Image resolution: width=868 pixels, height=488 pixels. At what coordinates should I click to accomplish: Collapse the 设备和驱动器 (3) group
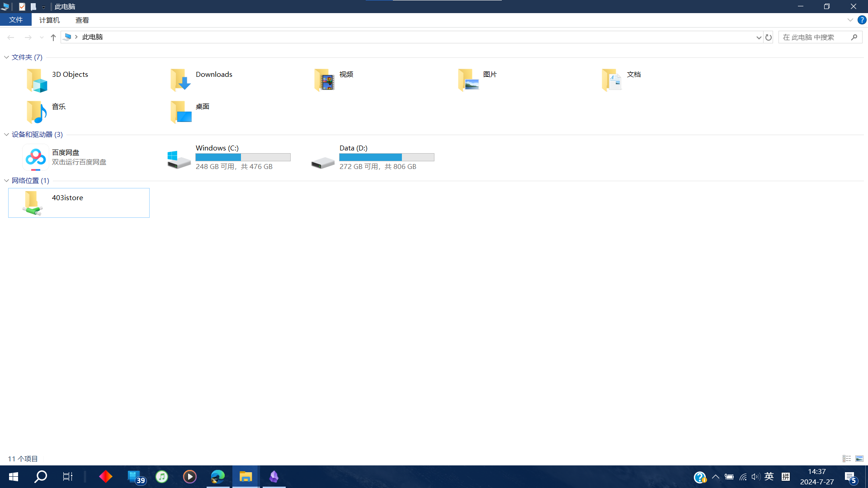[6, 135]
